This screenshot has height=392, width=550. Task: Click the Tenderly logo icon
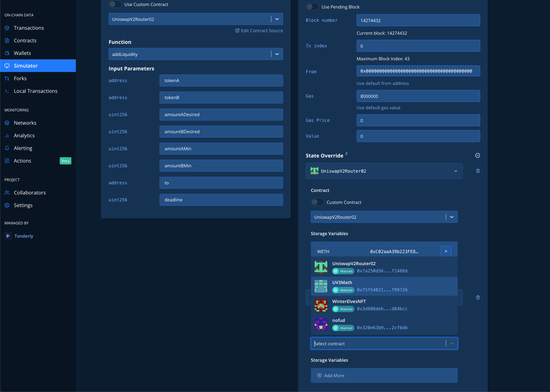click(x=8, y=236)
